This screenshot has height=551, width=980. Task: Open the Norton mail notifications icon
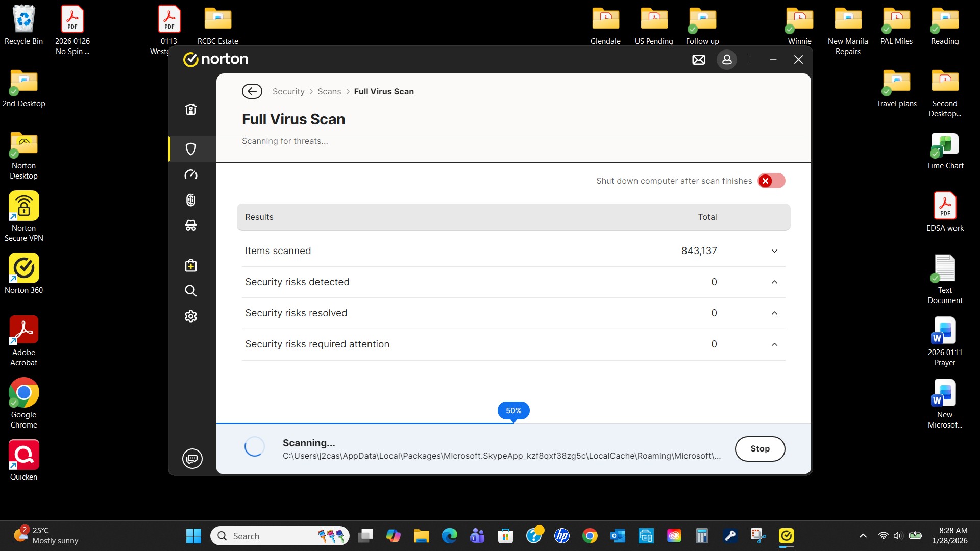pyautogui.click(x=699, y=60)
